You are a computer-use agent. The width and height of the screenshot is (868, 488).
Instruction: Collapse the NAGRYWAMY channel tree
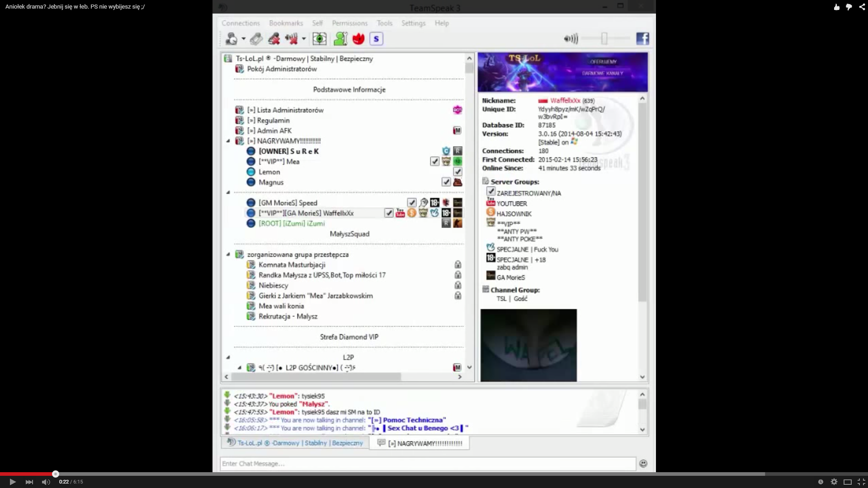[x=228, y=141]
